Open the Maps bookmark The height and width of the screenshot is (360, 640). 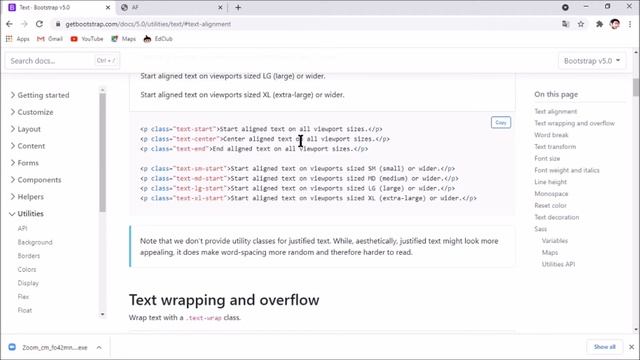pyautogui.click(x=123, y=39)
